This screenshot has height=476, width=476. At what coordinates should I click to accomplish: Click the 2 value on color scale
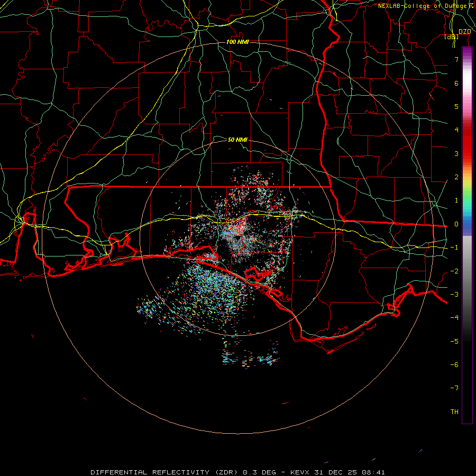pos(456,177)
